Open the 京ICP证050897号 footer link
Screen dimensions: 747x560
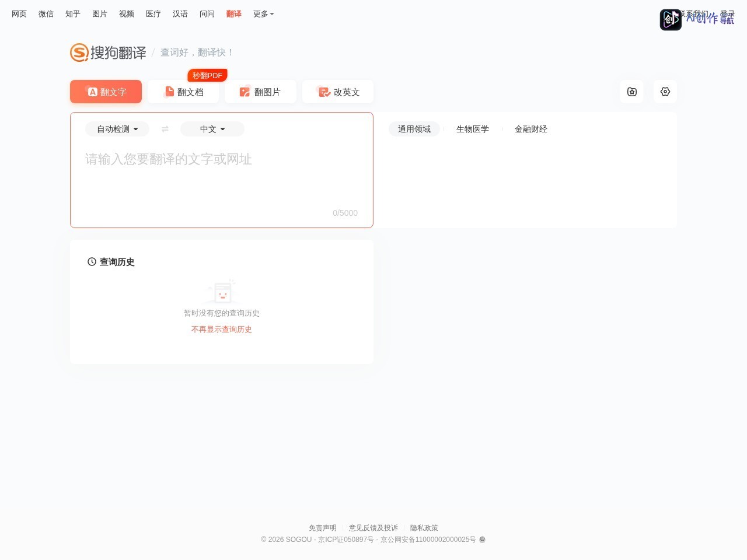pos(346,540)
